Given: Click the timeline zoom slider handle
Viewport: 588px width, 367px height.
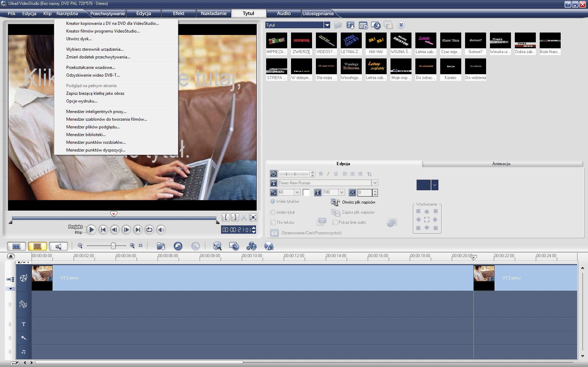Looking at the screenshot, I should click(x=113, y=246).
